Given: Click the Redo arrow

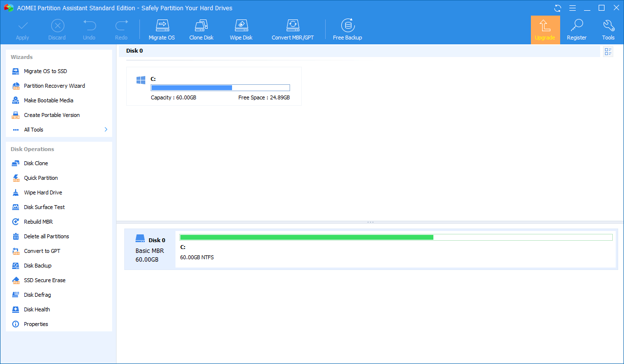Looking at the screenshot, I should pos(121,30).
